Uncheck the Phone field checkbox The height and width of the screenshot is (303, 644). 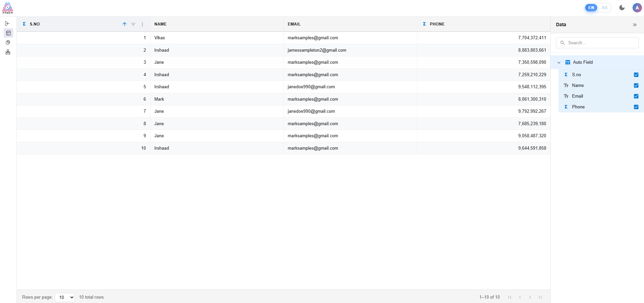[636, 107]
